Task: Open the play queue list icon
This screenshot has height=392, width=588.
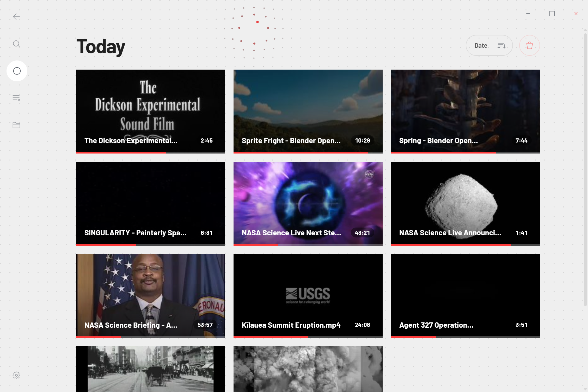Action: click(x=16, y=98)
